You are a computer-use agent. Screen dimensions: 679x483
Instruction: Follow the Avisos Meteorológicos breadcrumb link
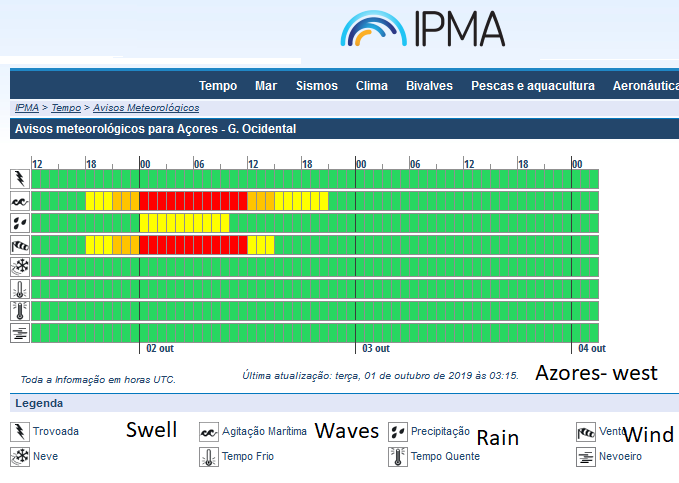[146, 108]
